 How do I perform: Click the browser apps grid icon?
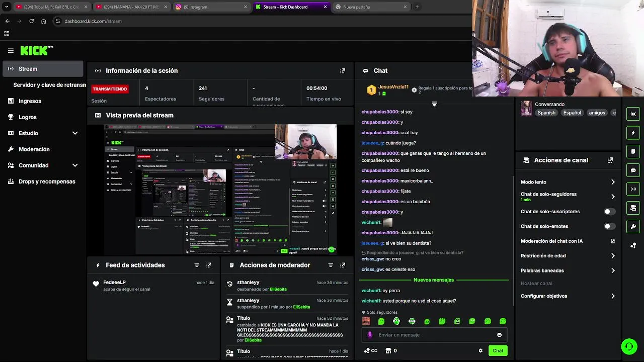click(x=7, y=34)
